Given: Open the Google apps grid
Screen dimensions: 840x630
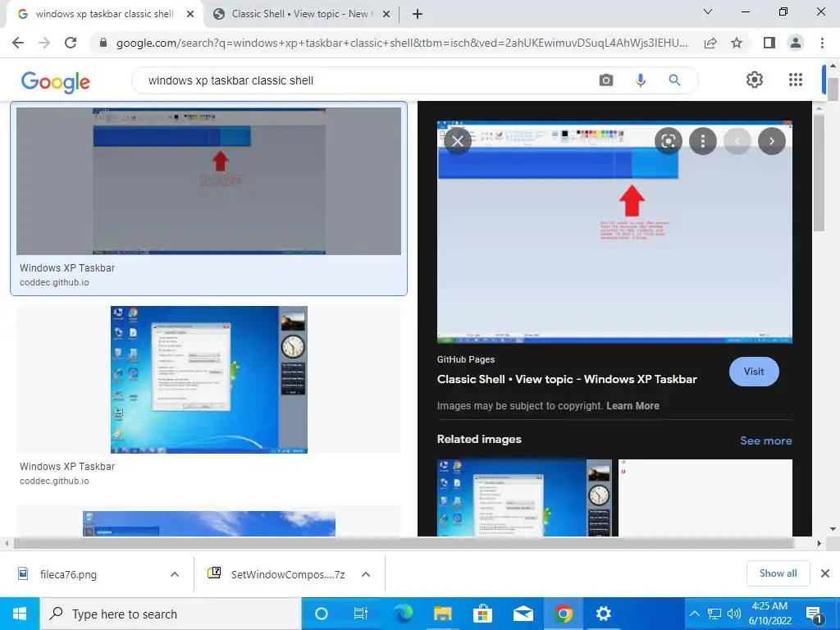Looking at the screenshot, I should 796,80.
